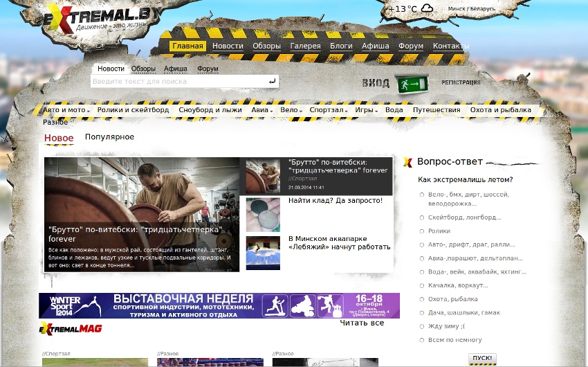The width and height of the screenshot is (588, 367).
Task: Select the Охота, рыбалка poll option
Action: (x=422, y=299)
